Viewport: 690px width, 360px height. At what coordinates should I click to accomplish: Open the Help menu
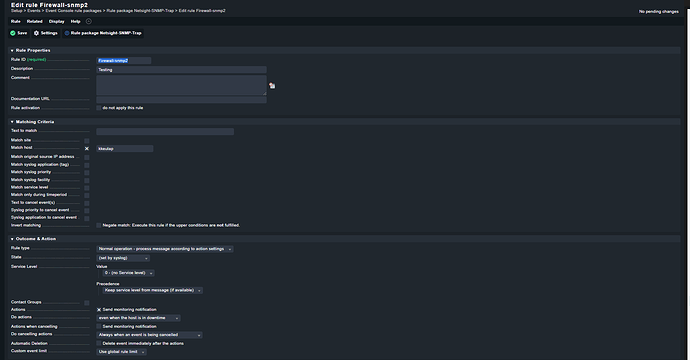tap(75, 21)
